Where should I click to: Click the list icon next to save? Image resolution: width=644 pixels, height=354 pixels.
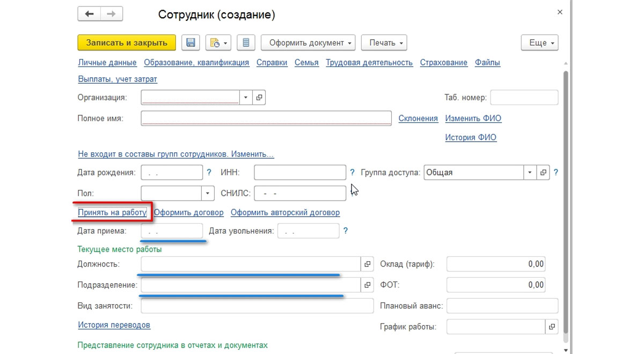(x=246, y=43)
